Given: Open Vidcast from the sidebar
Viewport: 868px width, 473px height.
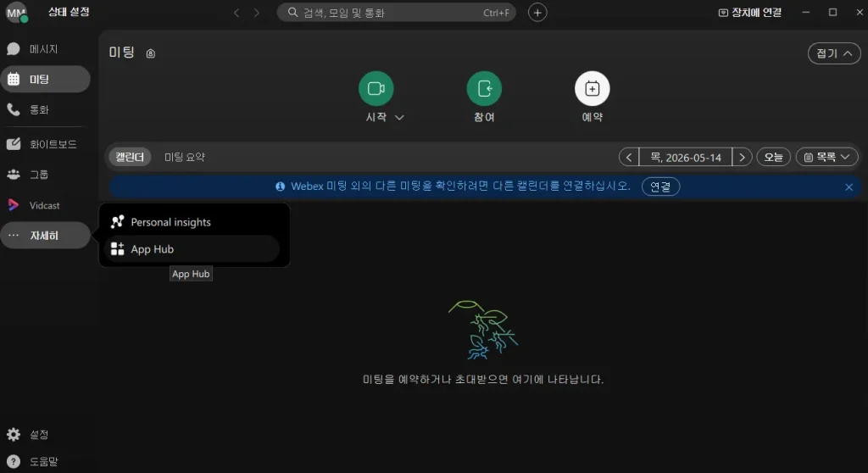Looking at the screenshot, I should coord(44,205).
